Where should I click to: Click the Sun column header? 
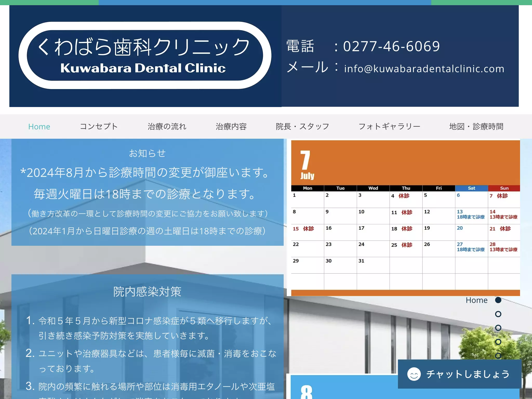click(504, 188)
